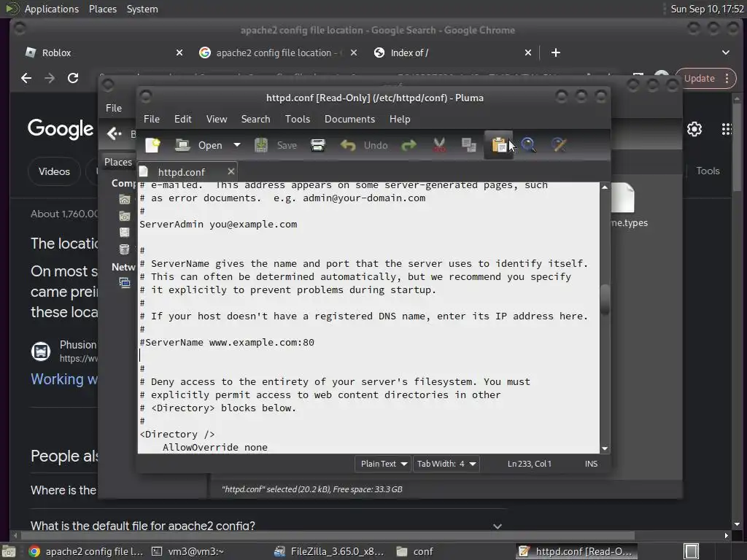Close the Roblox Chrome tab

click(x=179, y=52)
